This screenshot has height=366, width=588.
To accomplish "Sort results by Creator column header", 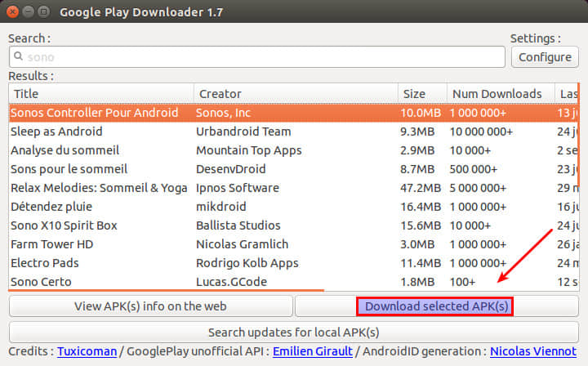I will (296, 94).
